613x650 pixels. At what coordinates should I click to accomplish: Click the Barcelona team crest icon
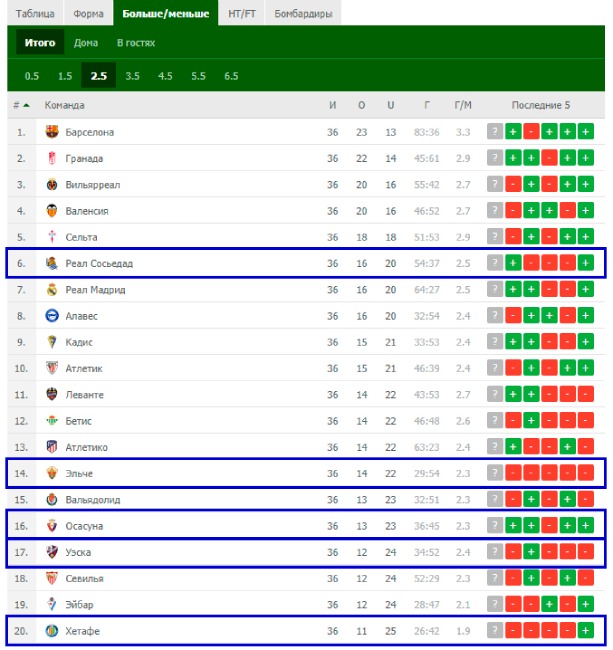pyautogui.click(x=52, y=132)
